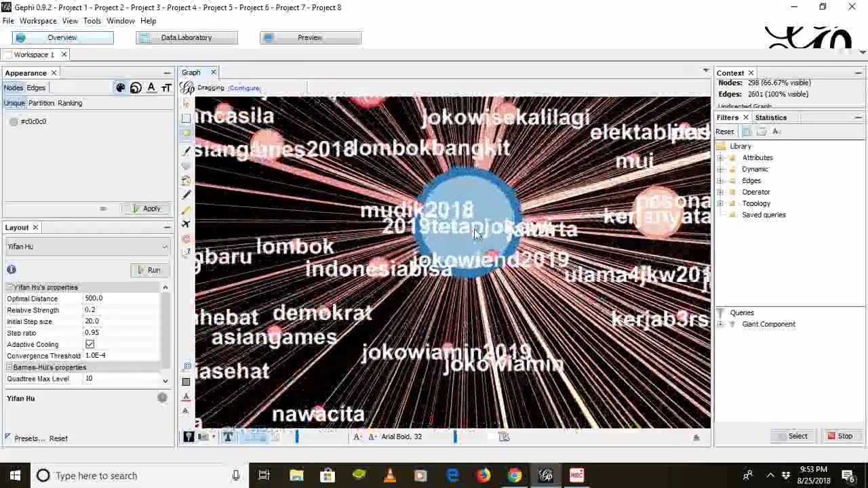Open Chrome from the taskbar
The image size is (868, 488).
515,476
